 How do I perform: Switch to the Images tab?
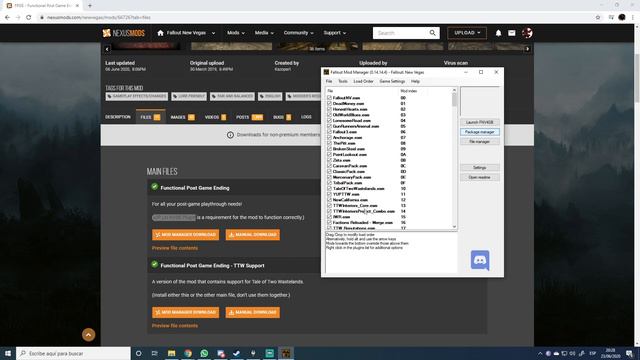tap(182, 117)
